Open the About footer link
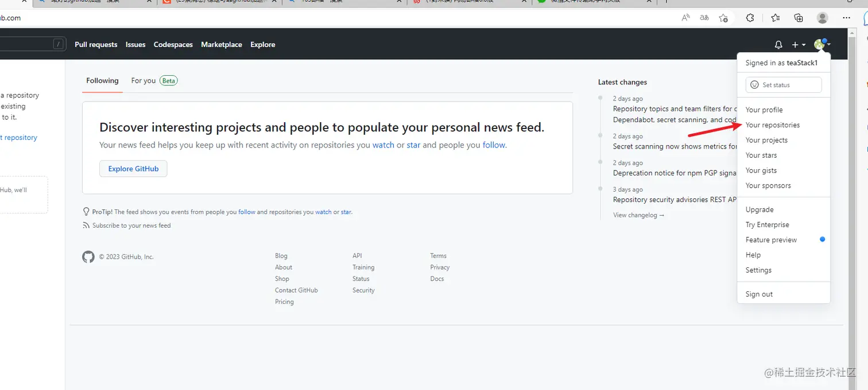868x390 pixels. pyautogui.click(x=284, y=267)
